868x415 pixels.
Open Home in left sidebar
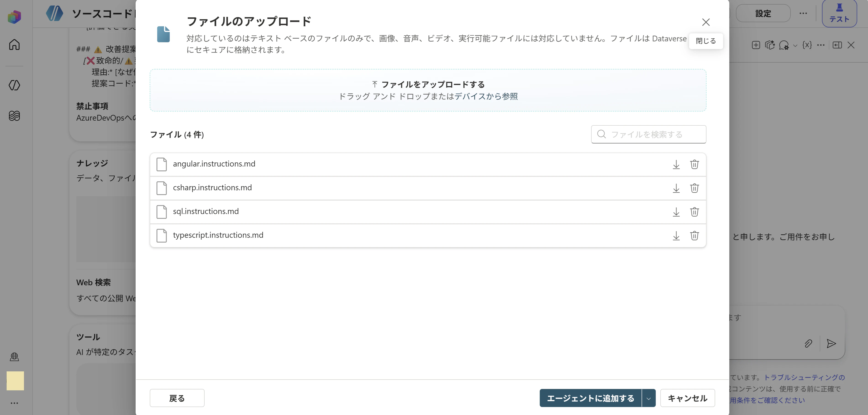pos(14,45)
